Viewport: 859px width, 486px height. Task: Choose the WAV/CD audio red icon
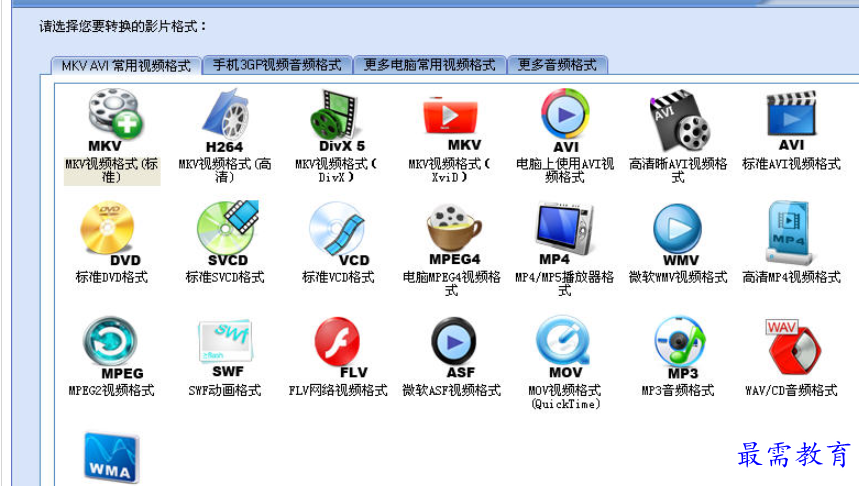pyautogui.click(x=792, y=347)
